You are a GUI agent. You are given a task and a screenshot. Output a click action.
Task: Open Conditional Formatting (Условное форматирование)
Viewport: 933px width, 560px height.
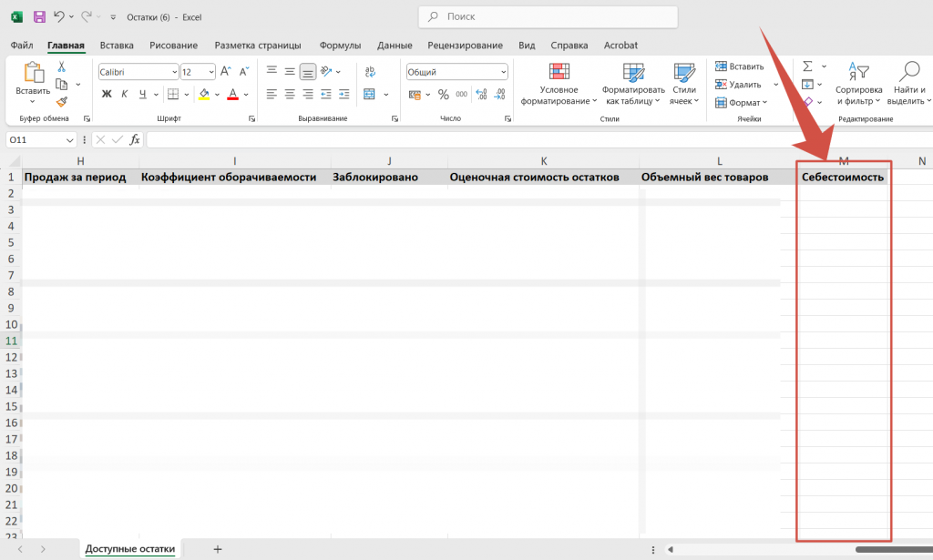[x=559, y=84]
